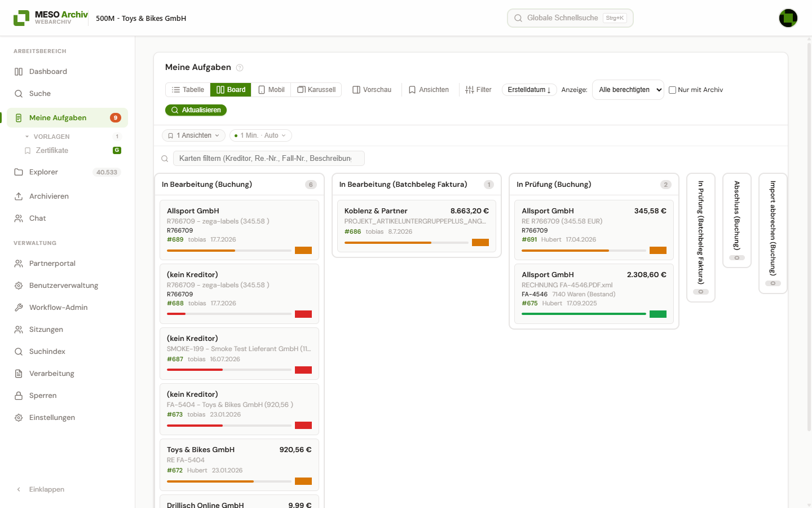
Task: Click the Suchindex search icon
Action: point(19,352)
